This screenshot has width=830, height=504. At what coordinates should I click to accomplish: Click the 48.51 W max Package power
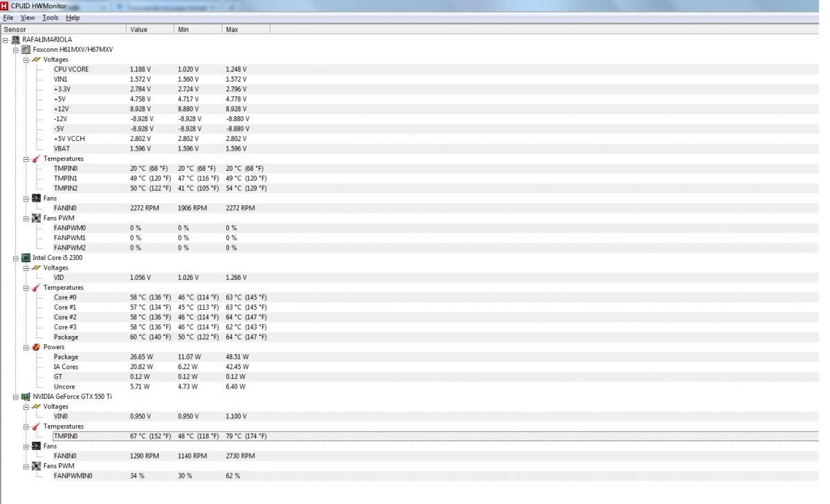(x=237, y=357)
